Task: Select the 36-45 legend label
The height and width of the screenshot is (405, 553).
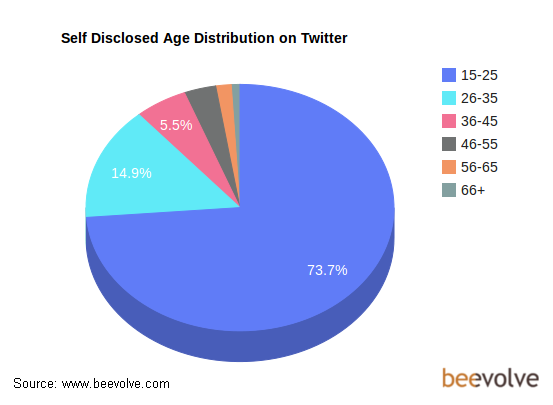Action: [x=479, y=121]
